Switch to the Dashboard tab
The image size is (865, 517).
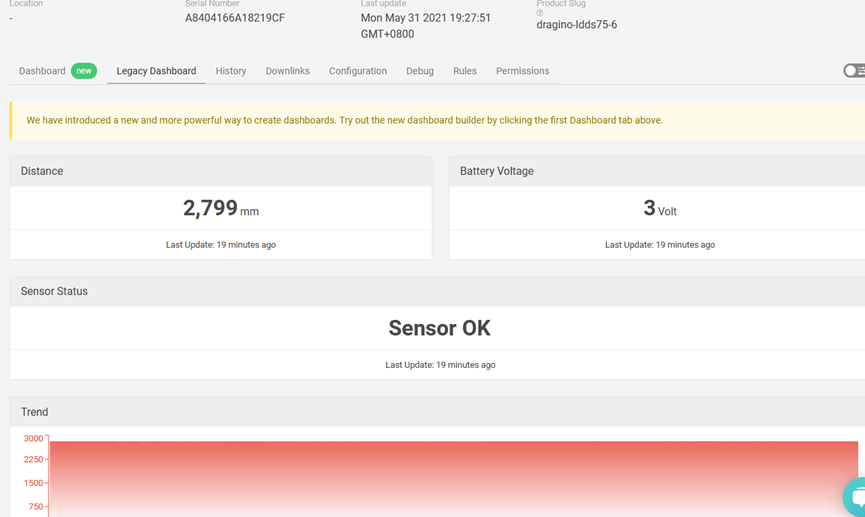tap(42, 71)
